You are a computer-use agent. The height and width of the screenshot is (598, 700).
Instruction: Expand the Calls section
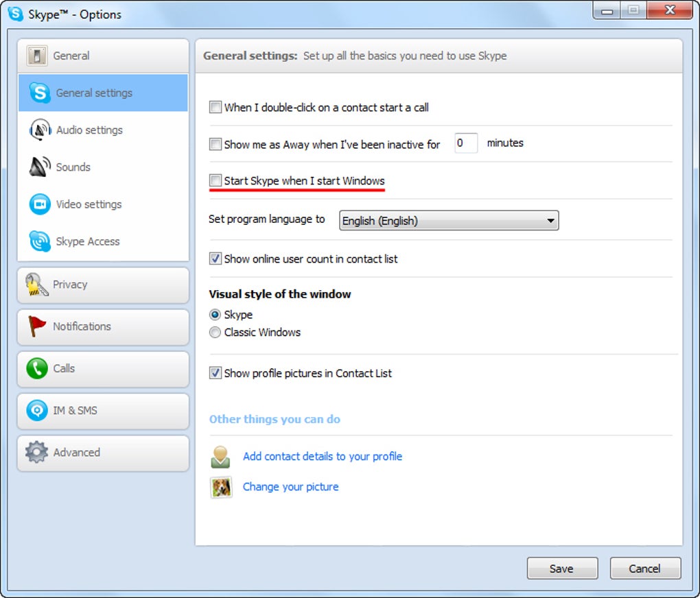click(x=103, y=369)
